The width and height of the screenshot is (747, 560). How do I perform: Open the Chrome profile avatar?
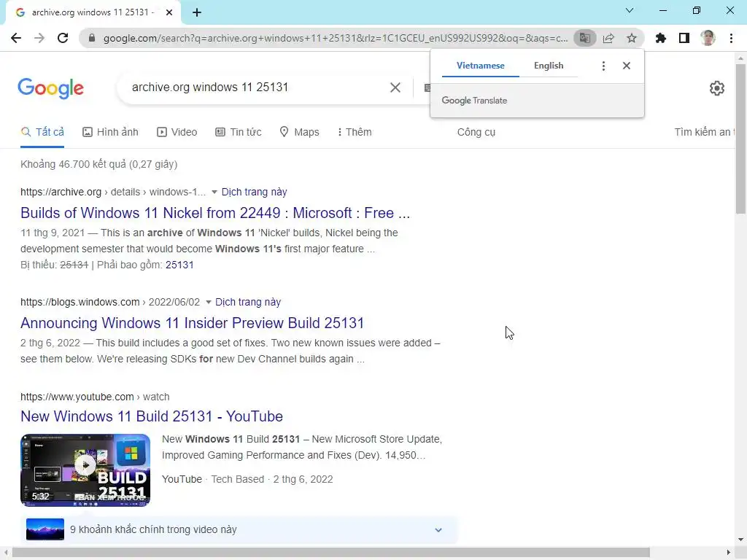[x=708, y=38]
